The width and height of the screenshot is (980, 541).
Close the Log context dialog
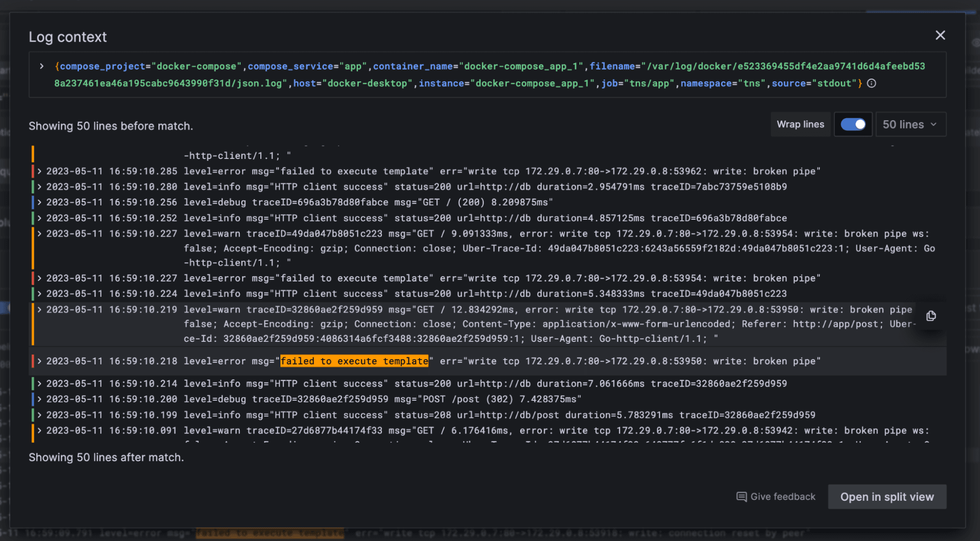[940, 35]
